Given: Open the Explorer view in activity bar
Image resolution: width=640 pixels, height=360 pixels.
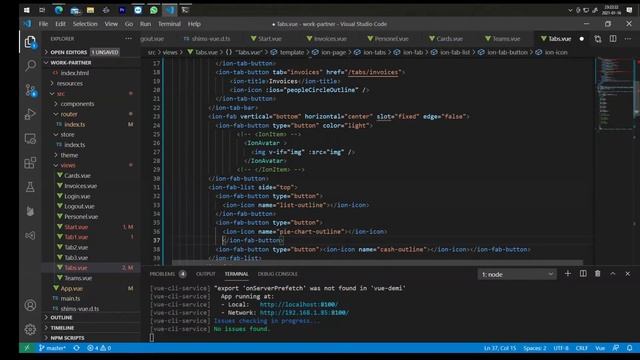Looking at the screenshot, I should pyautogui.click(x=30, y=42).
